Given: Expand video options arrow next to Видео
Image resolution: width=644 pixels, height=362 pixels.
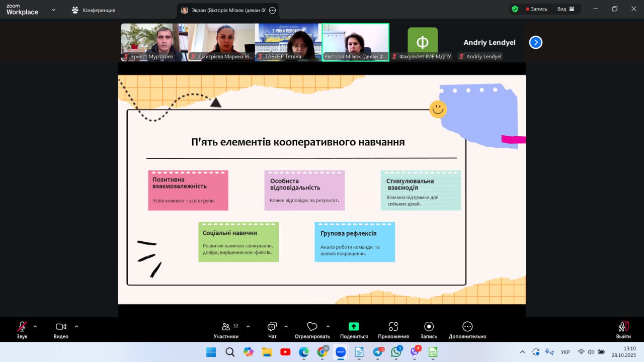Looking at the screenshot, I should point(76,326).
